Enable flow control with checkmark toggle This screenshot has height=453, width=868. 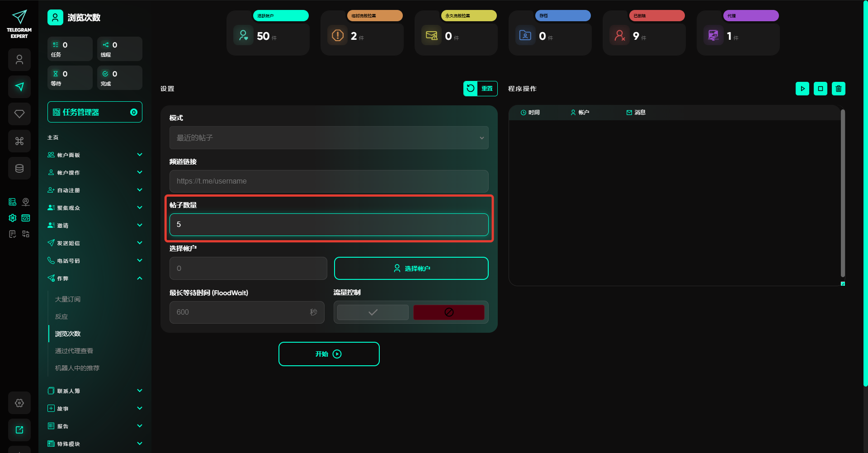point(373,312)
